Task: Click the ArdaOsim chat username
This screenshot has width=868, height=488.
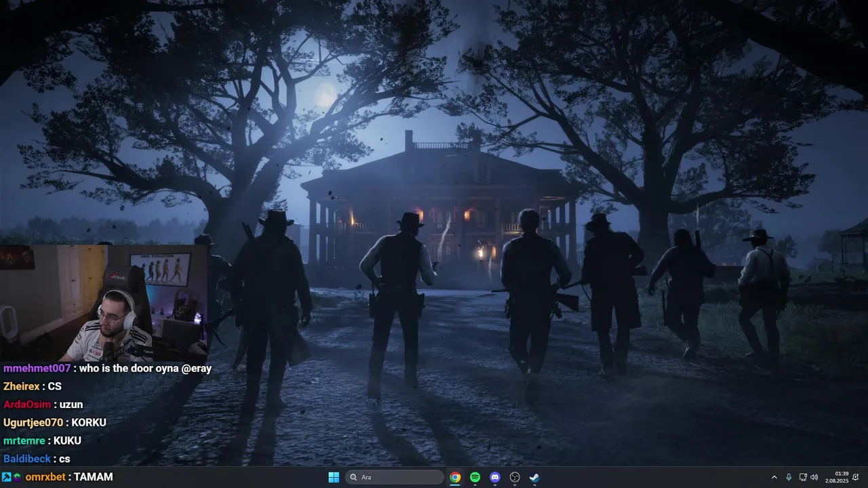Action: [x=27, y=405]
